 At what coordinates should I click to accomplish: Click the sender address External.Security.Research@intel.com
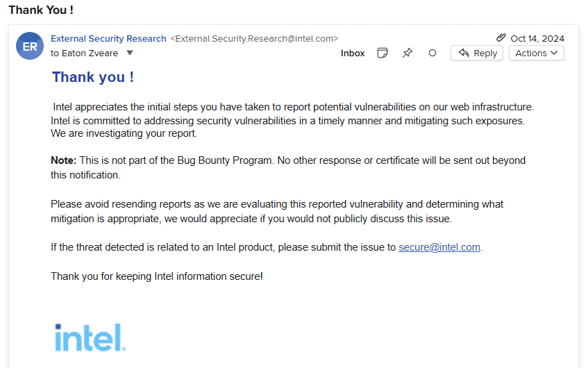254,38
